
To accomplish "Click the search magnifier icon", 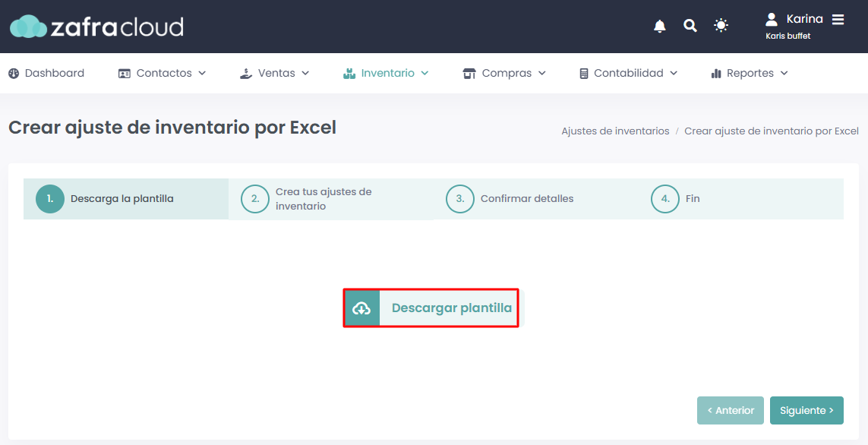I will click(x=690, y=26).
